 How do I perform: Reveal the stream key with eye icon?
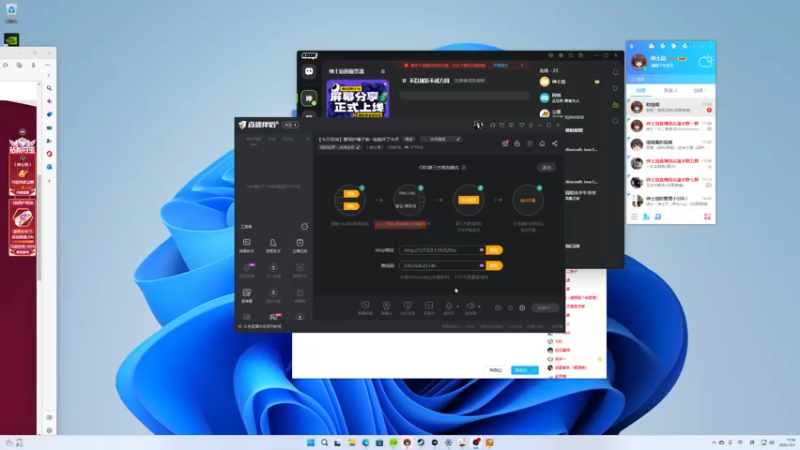click(x=481, y=265)
